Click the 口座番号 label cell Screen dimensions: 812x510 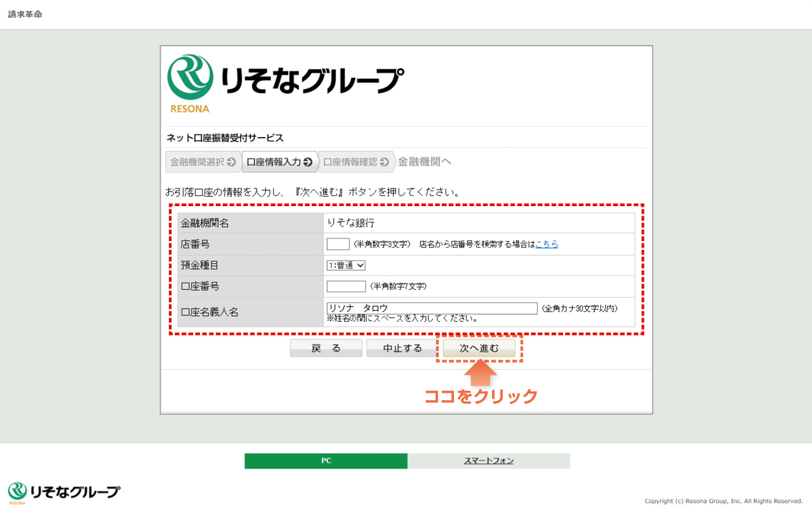point(250,286)
